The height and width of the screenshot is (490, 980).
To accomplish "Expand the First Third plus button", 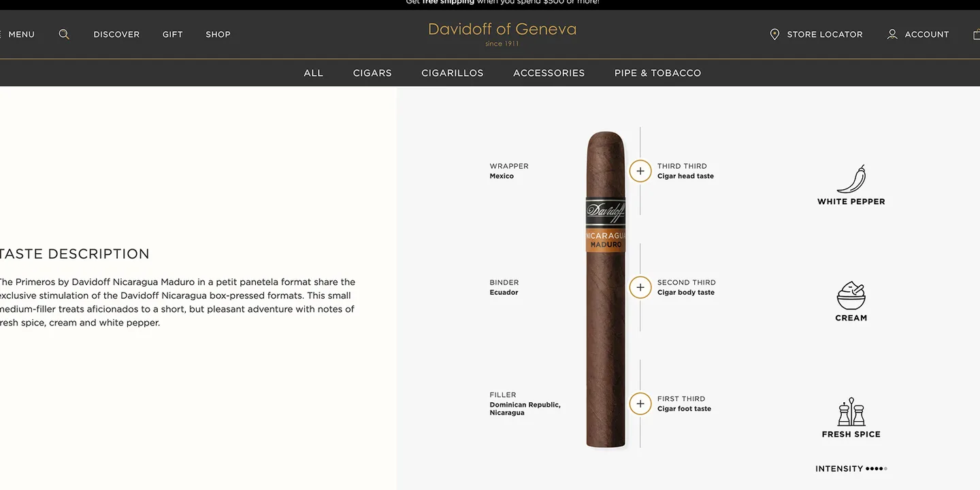I will [x=640, y=404].
